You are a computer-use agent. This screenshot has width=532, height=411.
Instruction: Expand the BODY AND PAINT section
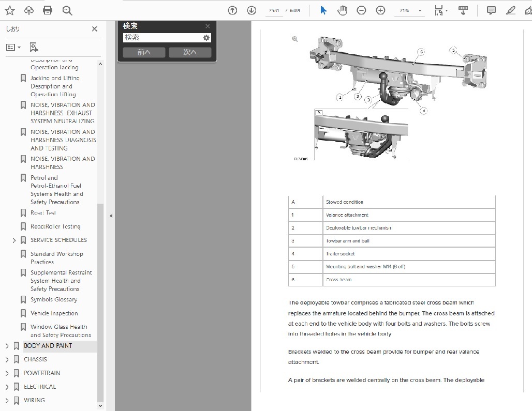[7, 346]
